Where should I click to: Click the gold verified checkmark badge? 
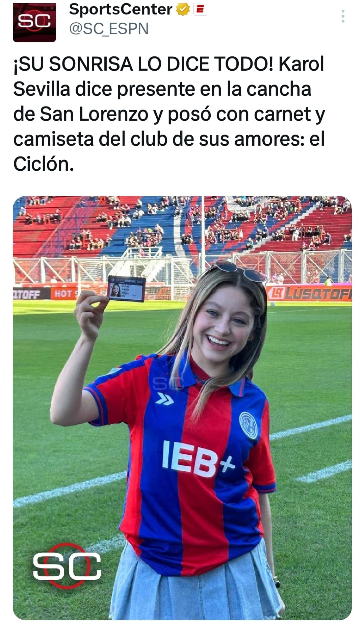coord(183,10)
